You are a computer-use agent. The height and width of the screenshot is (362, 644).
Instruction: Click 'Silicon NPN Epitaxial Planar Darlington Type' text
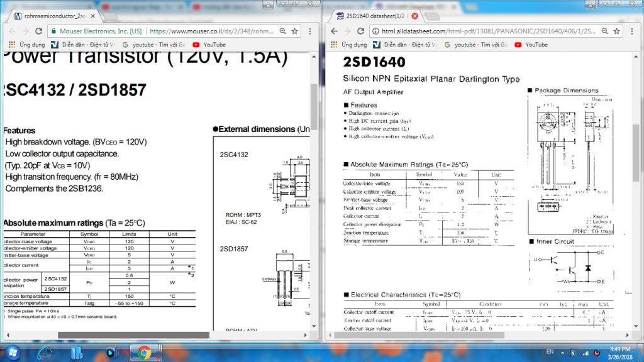tap(431, 79)
